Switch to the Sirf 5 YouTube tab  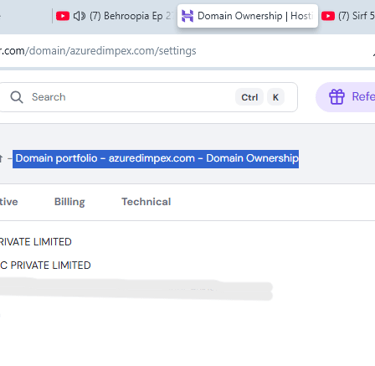(347, 16)
